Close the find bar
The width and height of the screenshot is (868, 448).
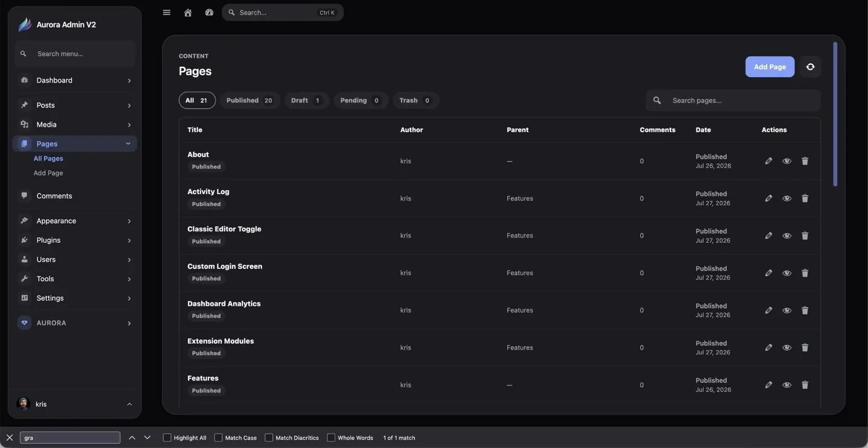point(9,438)
